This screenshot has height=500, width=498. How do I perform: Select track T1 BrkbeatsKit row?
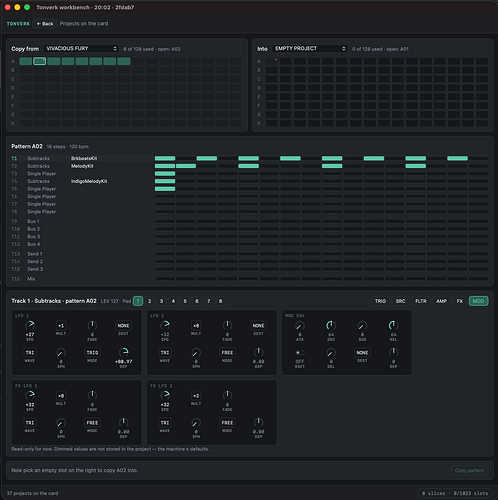click(250, 158)
